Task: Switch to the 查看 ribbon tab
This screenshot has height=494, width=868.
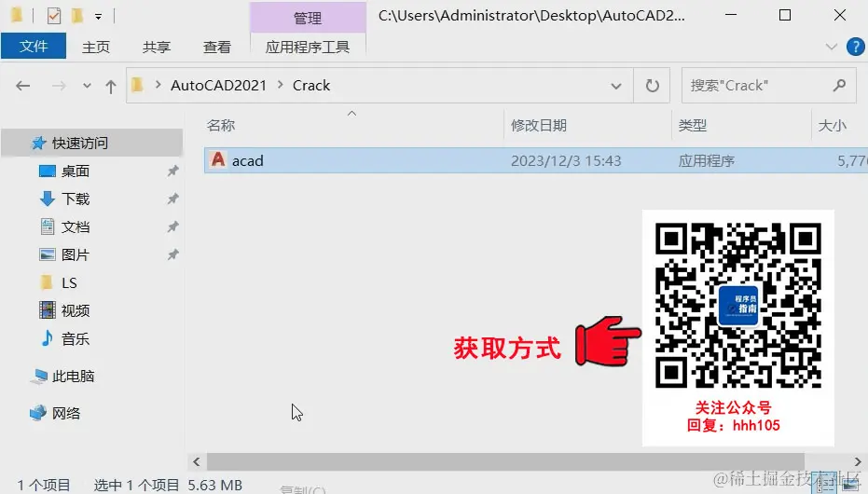Action: [216, 47]
